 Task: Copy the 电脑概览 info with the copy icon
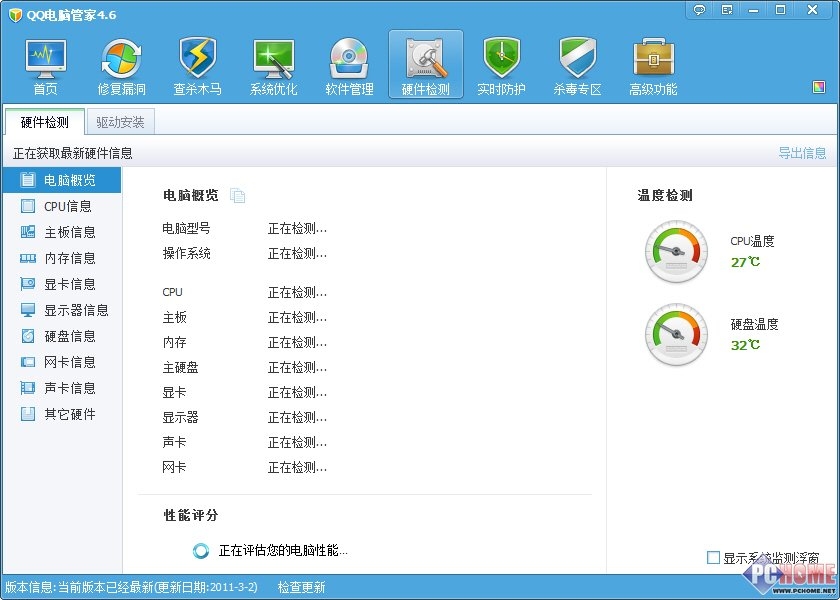coord(238,196)
